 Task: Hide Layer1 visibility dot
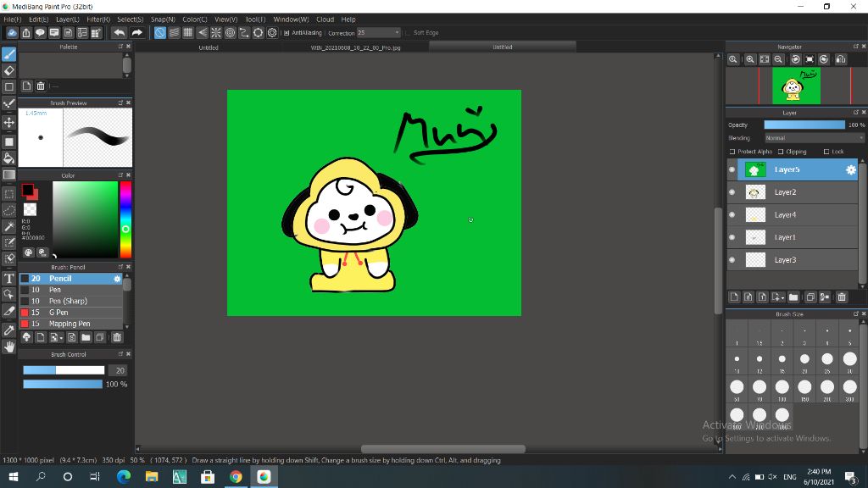pyautogui.click(x=732, y=237)
